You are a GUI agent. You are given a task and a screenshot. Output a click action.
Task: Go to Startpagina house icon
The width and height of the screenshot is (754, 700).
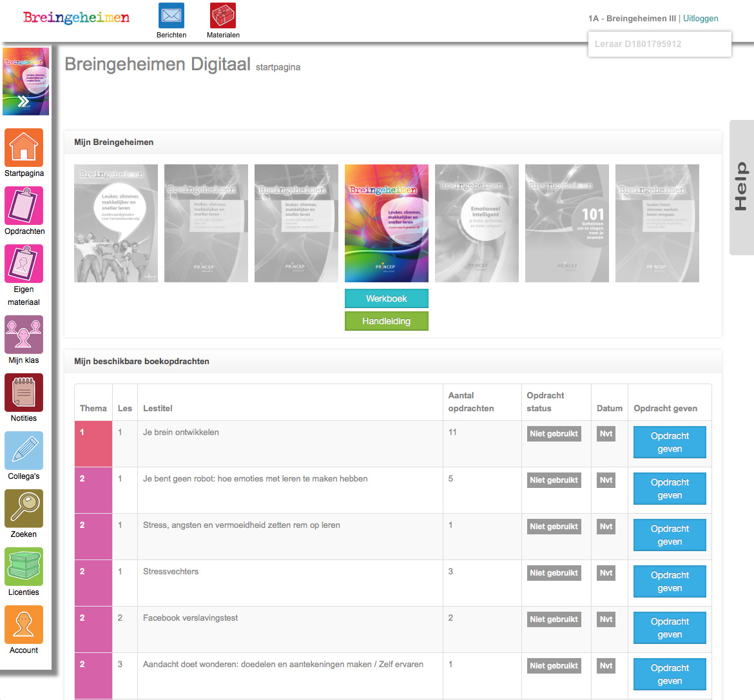[24, 148]
